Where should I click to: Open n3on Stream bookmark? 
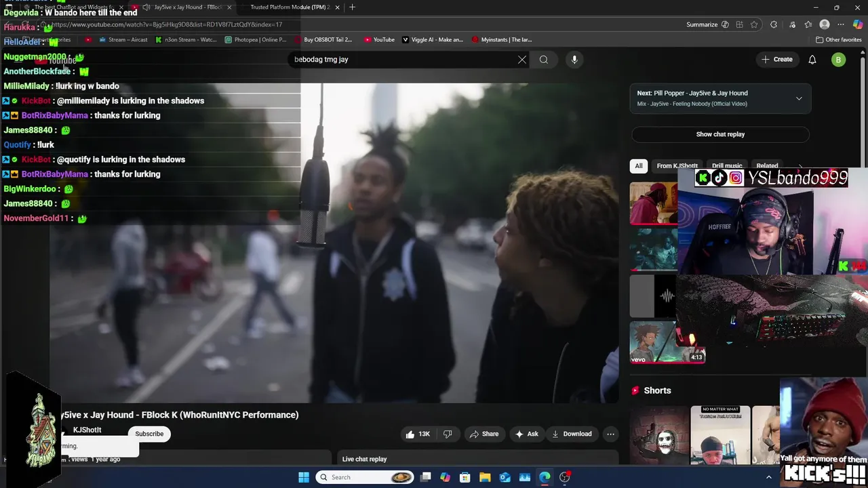click(186, 40)
